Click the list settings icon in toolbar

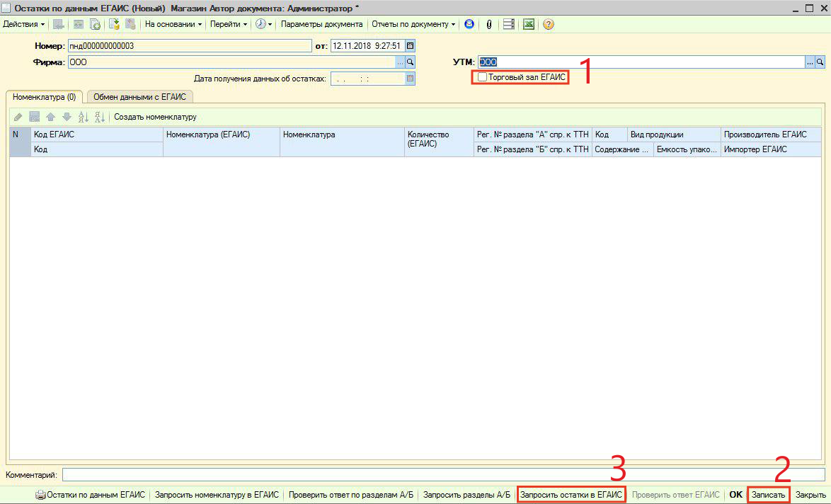tap(509, 24)
